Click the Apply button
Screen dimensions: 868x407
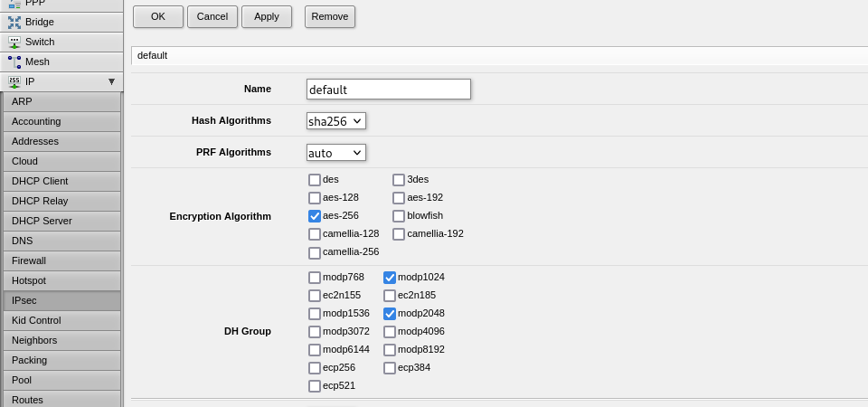(267, 16)
